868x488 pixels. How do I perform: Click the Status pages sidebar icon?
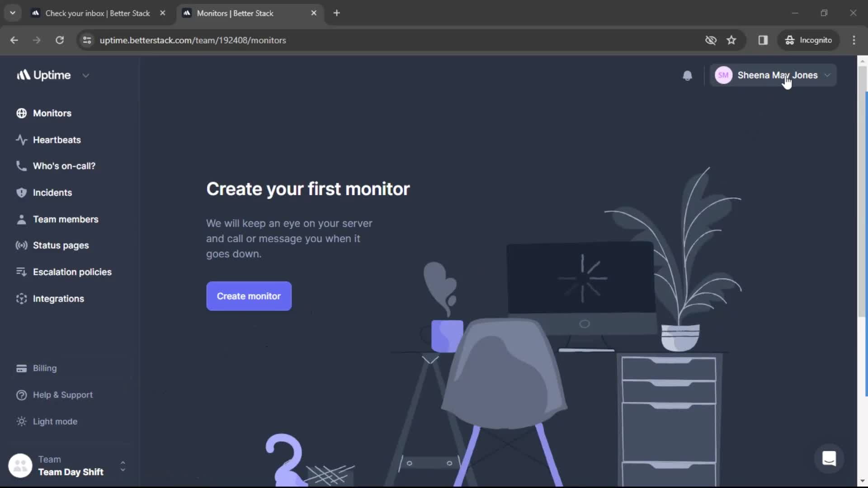21,245
